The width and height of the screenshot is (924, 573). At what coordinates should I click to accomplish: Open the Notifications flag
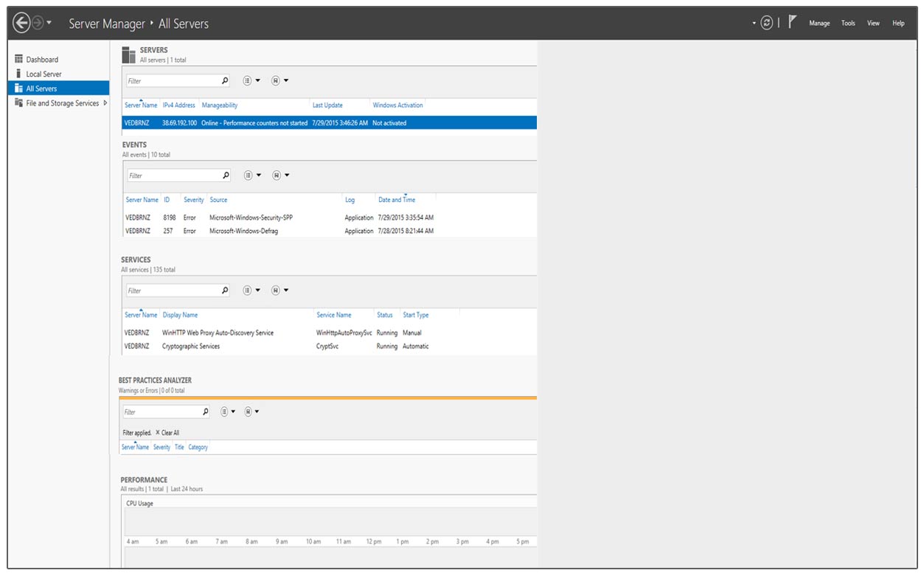tap(792, 22)
